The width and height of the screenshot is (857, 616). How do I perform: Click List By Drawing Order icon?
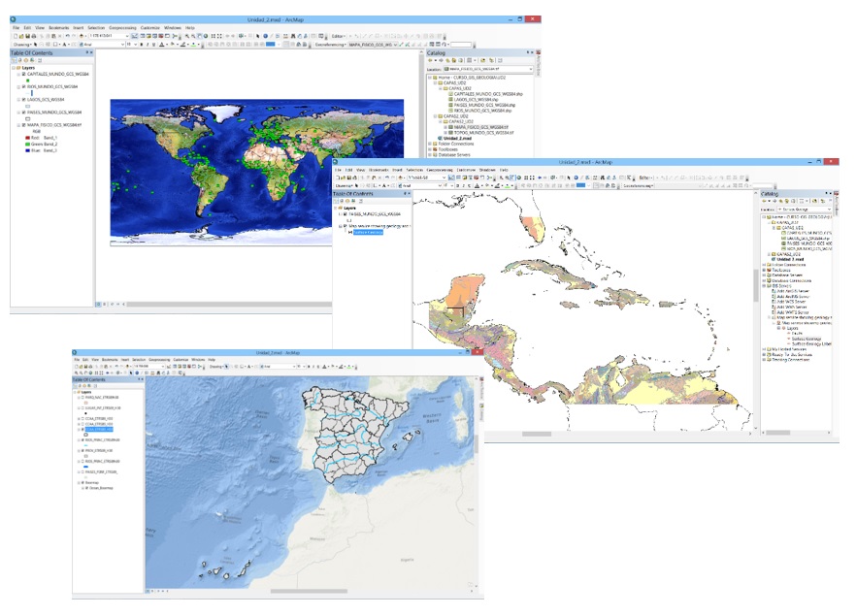(x=16, y=60)
